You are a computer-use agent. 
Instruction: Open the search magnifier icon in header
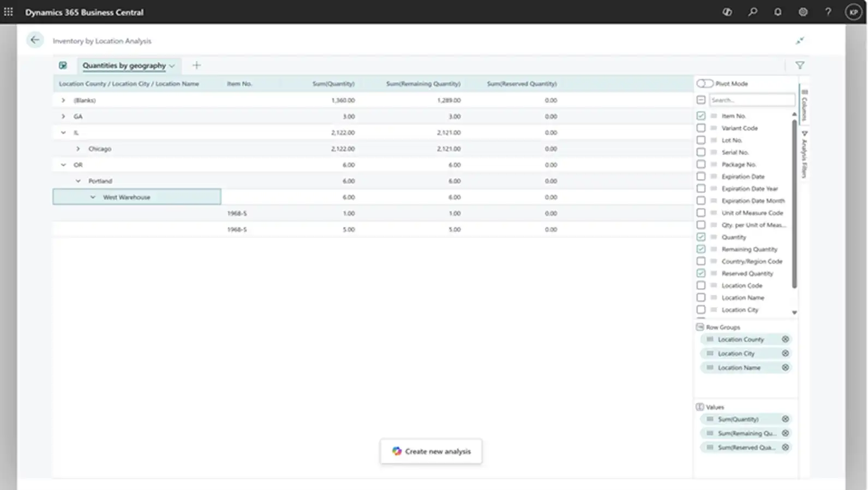tap(752, 11)
